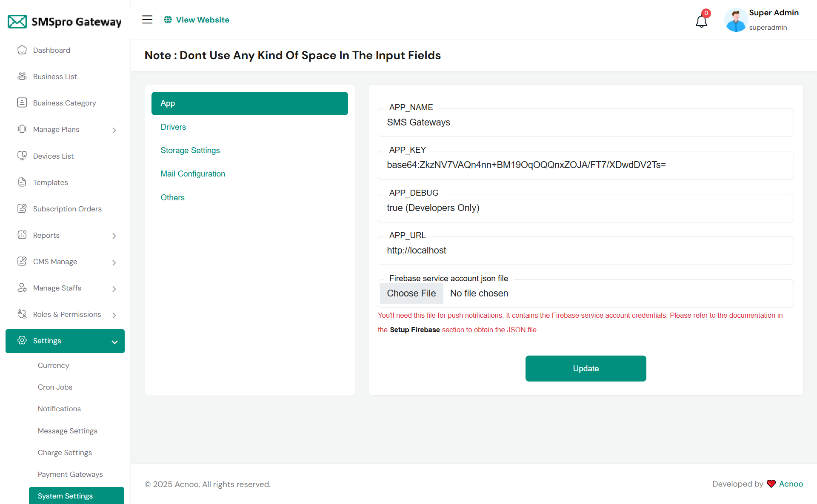Click the Templates document icon
817x504 pixels.
22,182
